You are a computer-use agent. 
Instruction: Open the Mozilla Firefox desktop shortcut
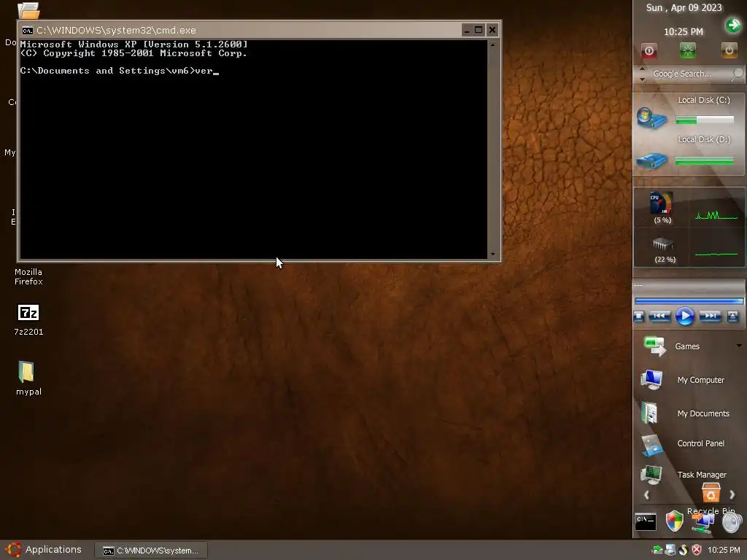28,276
